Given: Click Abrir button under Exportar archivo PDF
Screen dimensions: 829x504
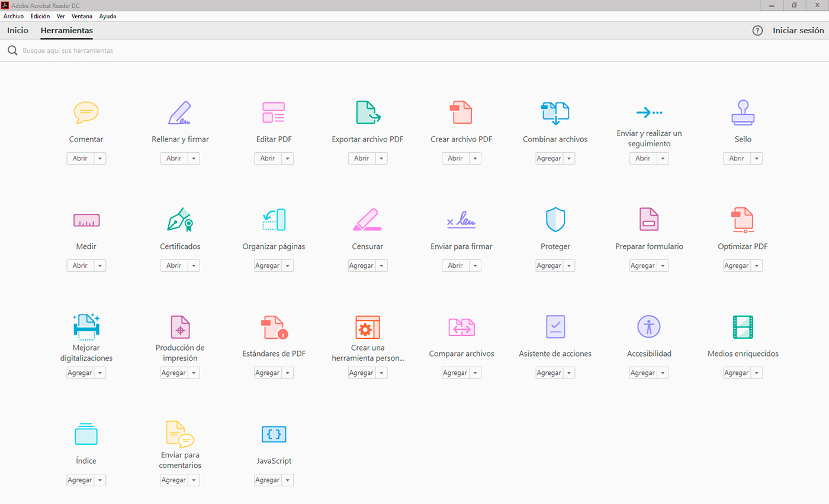Looking at the screenshot, I should 362,158.
